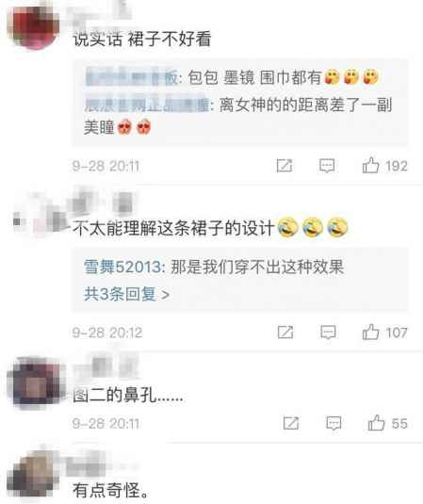Like the comment with 192 likes
The image size is (423, 504).
coord(371,166)
